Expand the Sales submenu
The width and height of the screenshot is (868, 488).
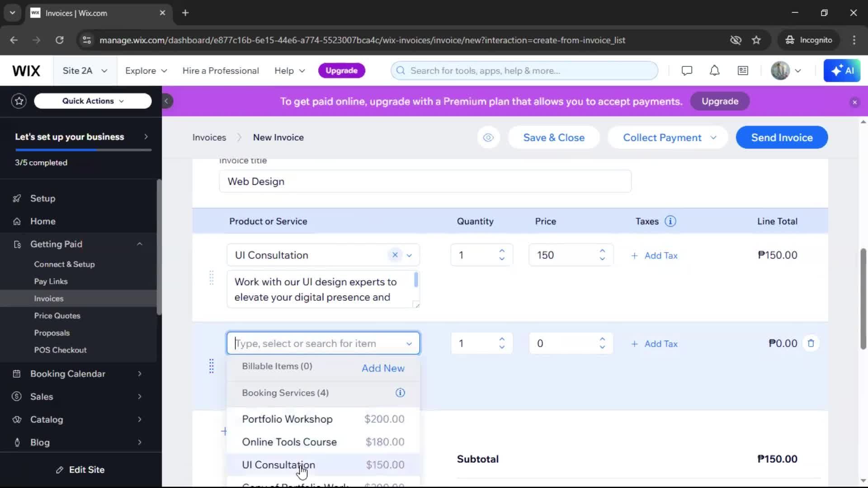[x=140, y=396]
